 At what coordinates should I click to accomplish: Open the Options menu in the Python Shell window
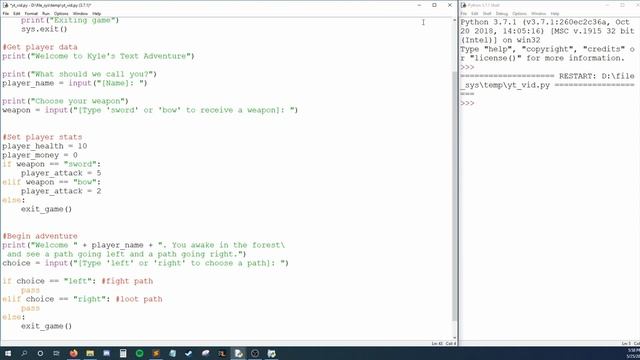519,13
